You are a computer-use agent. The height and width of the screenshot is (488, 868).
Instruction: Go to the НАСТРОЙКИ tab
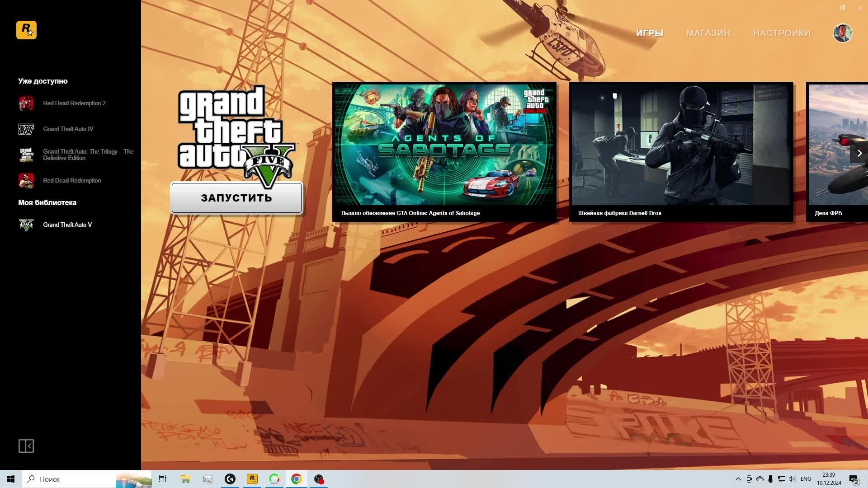[x=782, y=33]
